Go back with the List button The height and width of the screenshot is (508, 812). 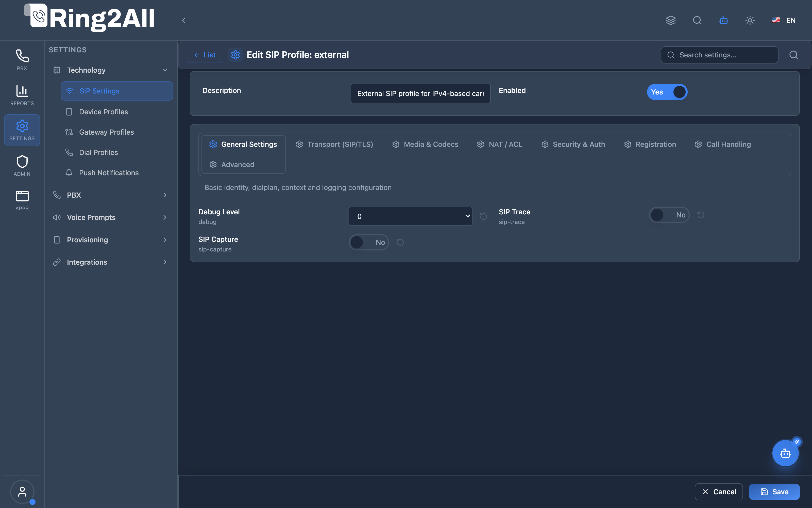(204, 55)
